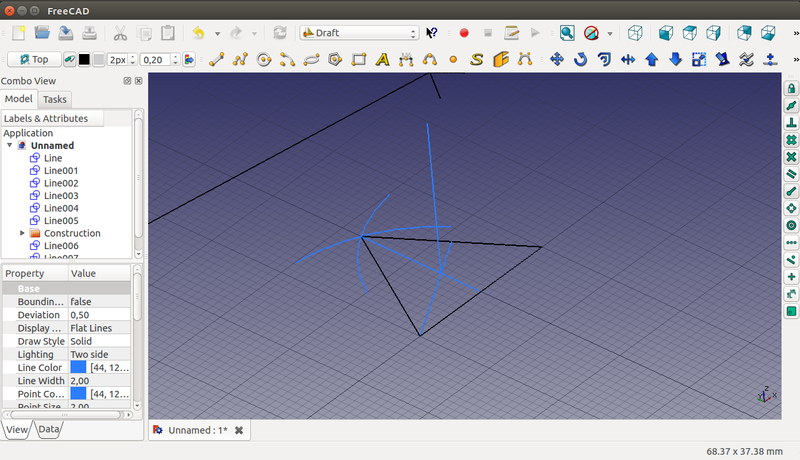Select the Rectangle drawing tool
Image resolution: width=800 pixels, height=460 pixels.
pyautogui.click(x=358, y=59)
